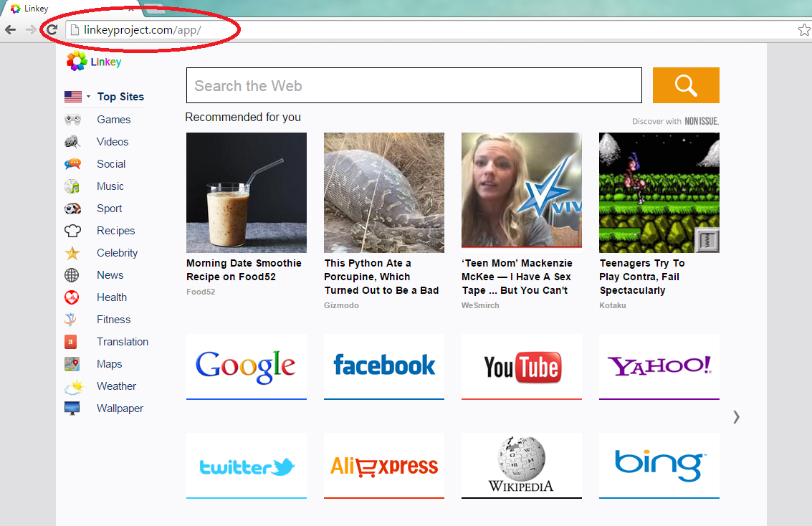Focus the Search the Web field
This screenshot has width=812, height=526.
pos(414,85)
